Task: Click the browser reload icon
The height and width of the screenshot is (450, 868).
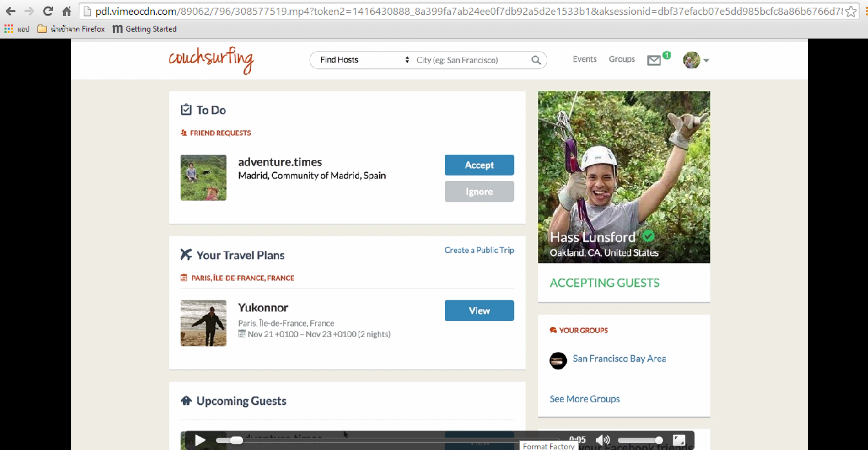Action: coord(48,11)
